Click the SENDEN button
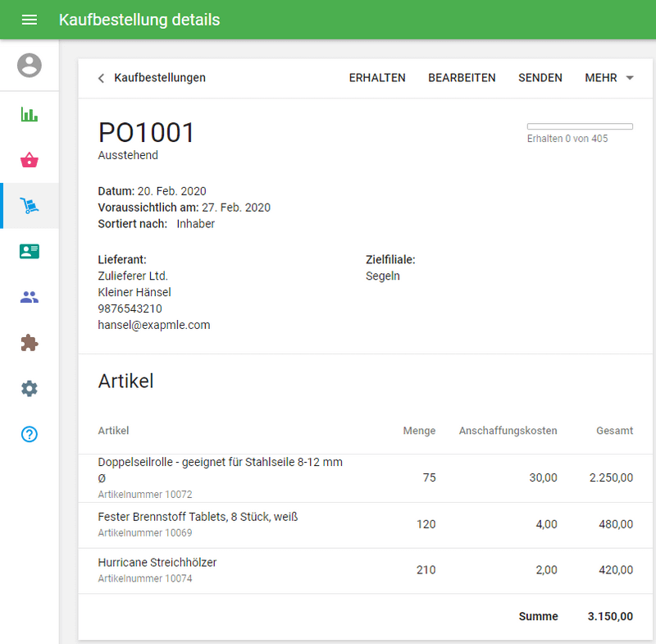The height and width of the screenshot is (644, 656). pos(540,78)
